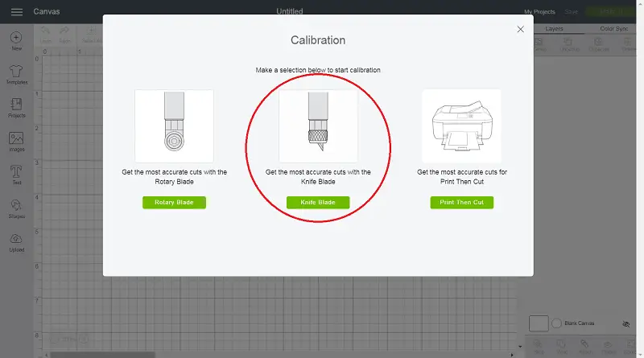Select the Text tool icon
644x358 pixels.
point(16,171)
